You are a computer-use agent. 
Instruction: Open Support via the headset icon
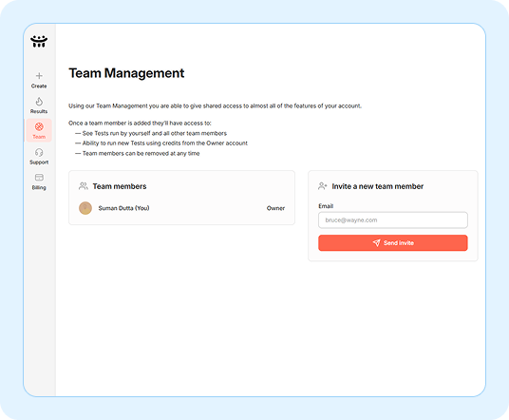39,152
